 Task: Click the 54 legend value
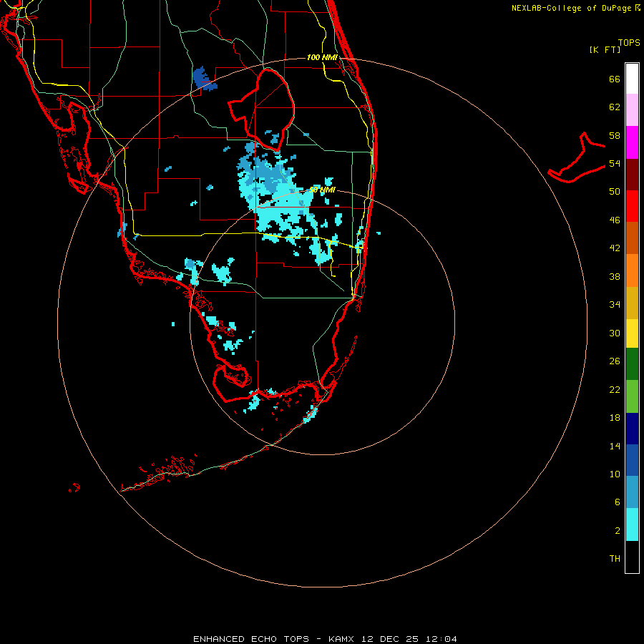point(615,163)
